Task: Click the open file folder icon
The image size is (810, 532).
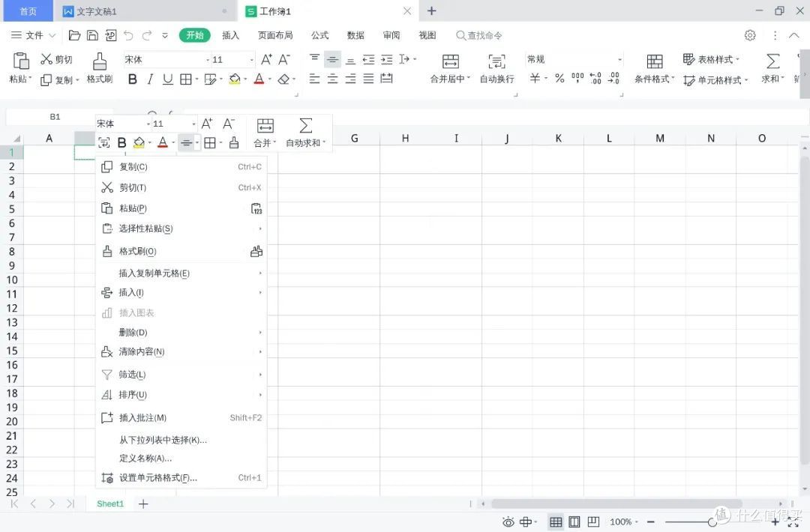Action: (74, 35)
